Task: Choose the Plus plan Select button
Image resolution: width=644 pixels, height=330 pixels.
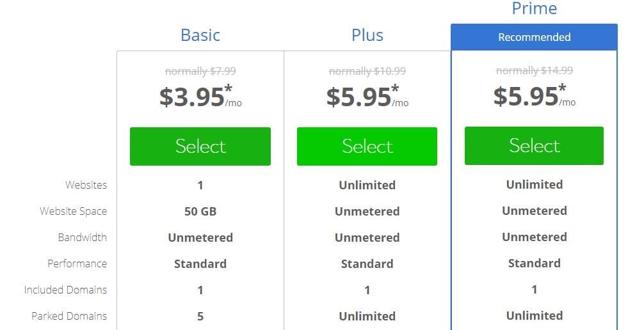Action: click(x=367, y=146)
